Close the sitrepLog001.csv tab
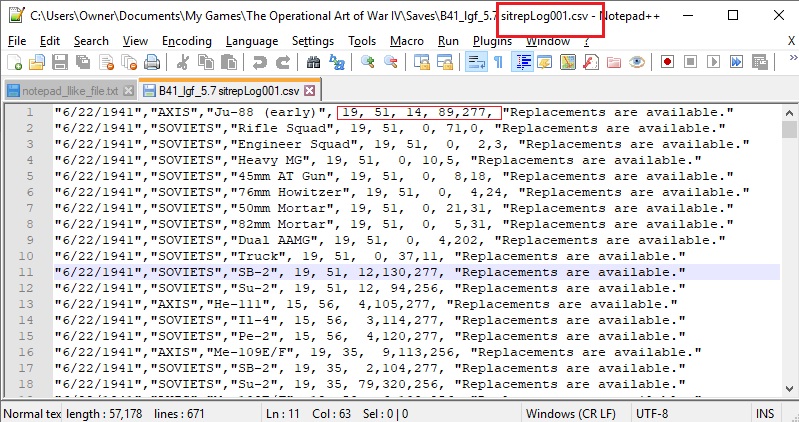 pyautogui.click(x=309, y=91)
